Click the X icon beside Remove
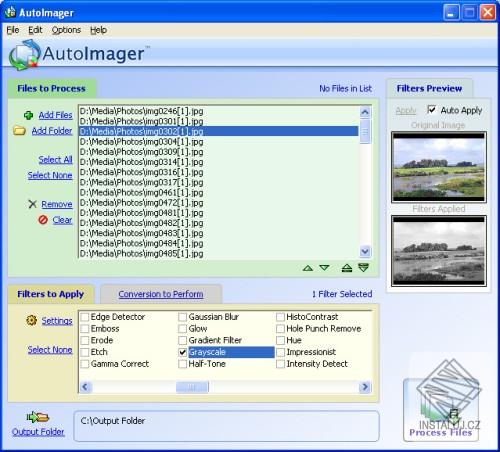This screenshot has height=452, width=500. [32, 204]
